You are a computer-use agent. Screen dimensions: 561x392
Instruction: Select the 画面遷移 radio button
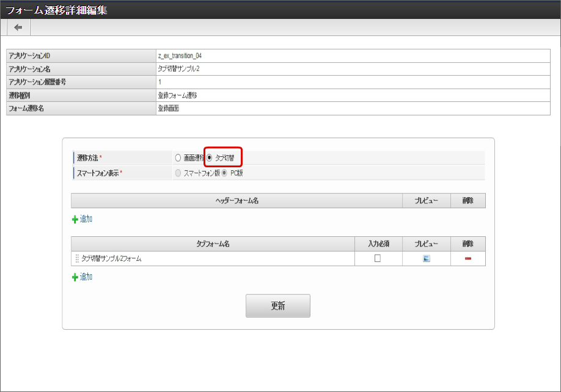[x=178, y=158]
